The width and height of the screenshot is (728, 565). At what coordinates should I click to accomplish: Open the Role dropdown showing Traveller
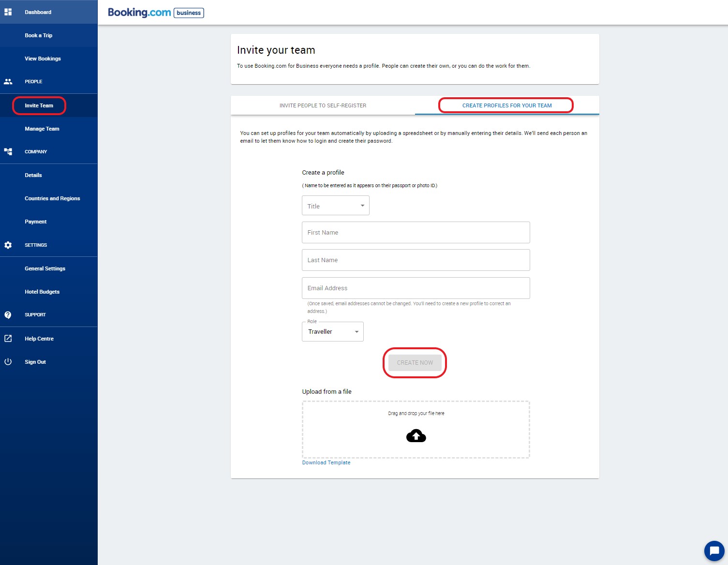(x=332, y=331)
